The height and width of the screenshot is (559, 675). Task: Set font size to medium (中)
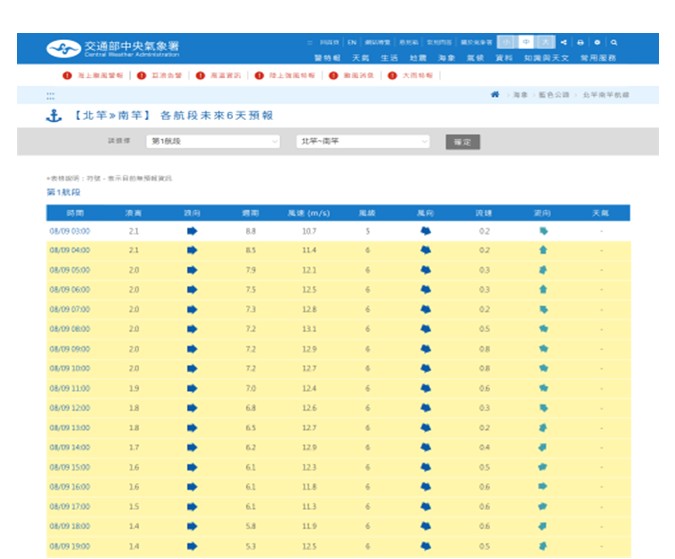coord(526,42)
